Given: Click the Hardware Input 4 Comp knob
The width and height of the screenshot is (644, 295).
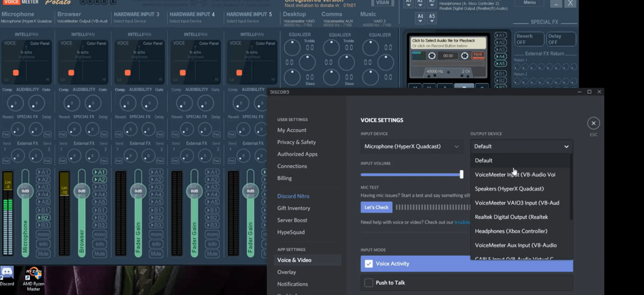Looking at the screenshot, I should pos(185,103).
